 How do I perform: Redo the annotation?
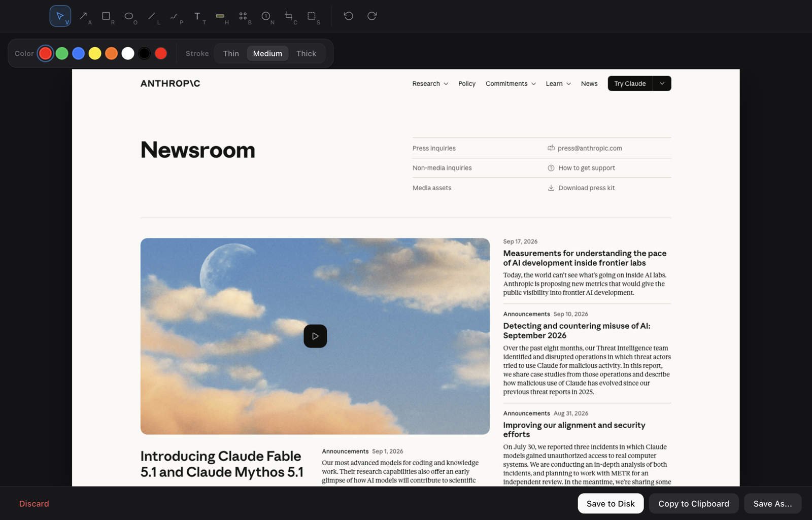[x=372, y=16]
